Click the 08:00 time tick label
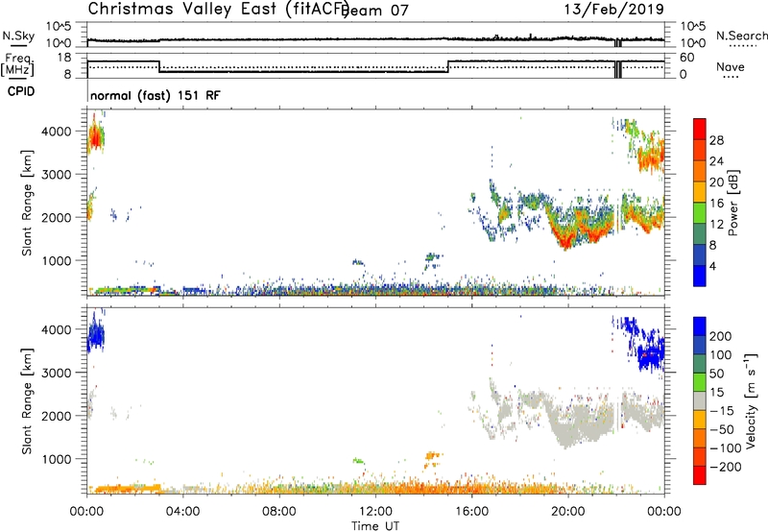 pyautogui.click(x=279, y=512)
